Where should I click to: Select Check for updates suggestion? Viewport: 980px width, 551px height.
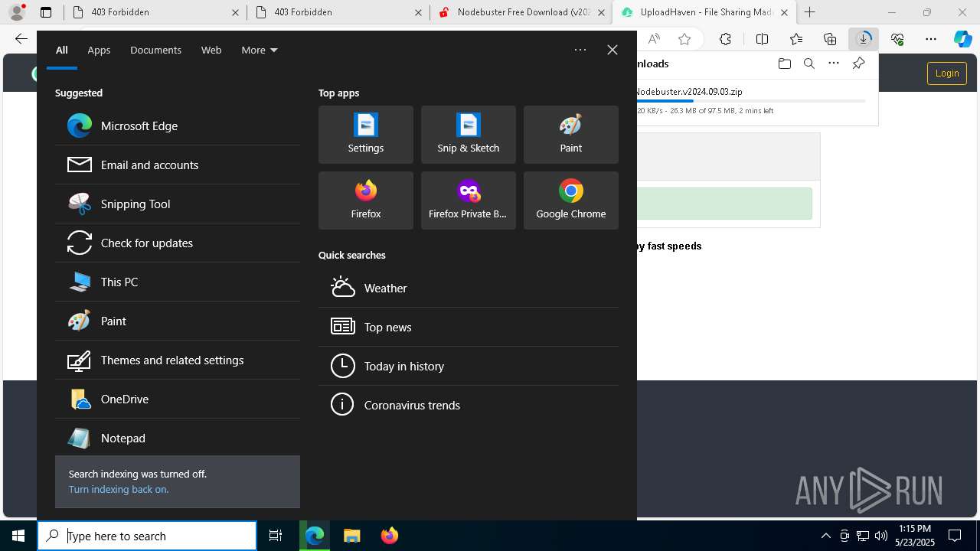[177, 243]
